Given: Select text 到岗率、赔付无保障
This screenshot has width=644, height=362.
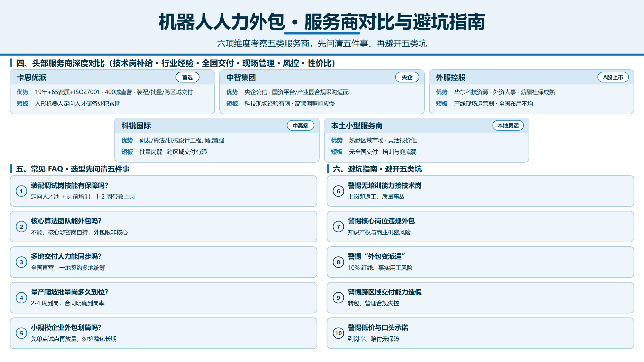Looking at the screenshot, I should coord(374,339).
